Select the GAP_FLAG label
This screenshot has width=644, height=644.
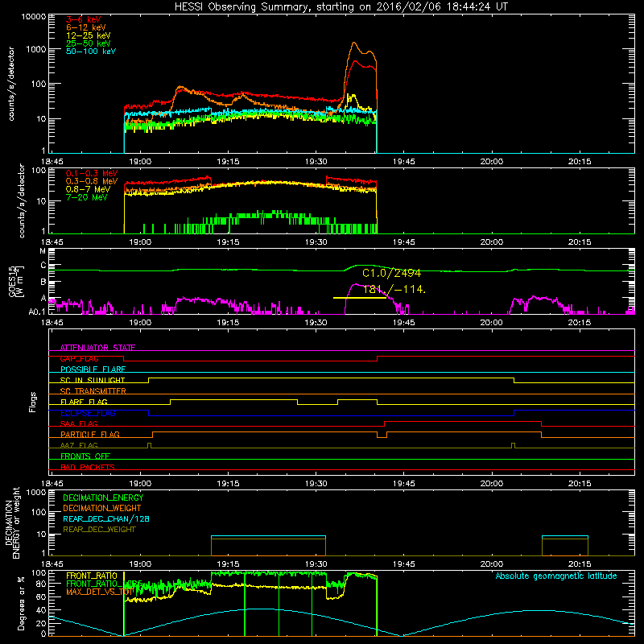[79, 358]
